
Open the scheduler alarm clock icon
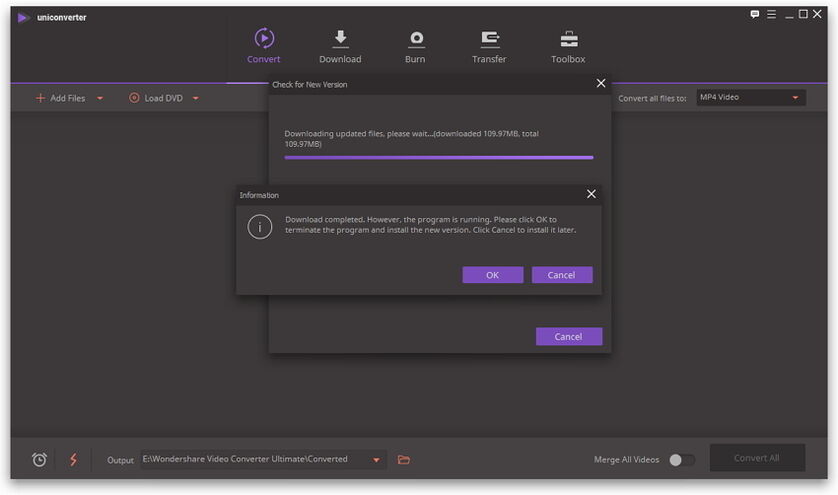tap(39, 459)
